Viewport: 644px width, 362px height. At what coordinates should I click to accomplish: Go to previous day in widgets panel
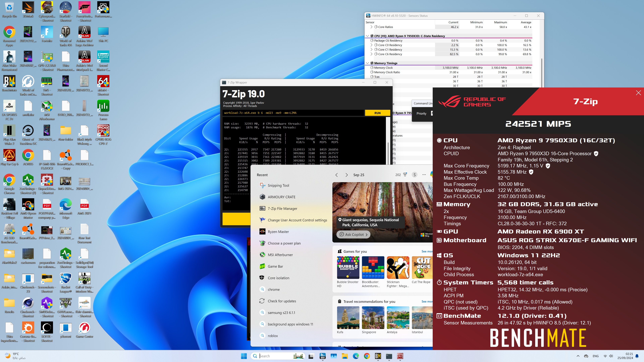(x=336, y=175)
